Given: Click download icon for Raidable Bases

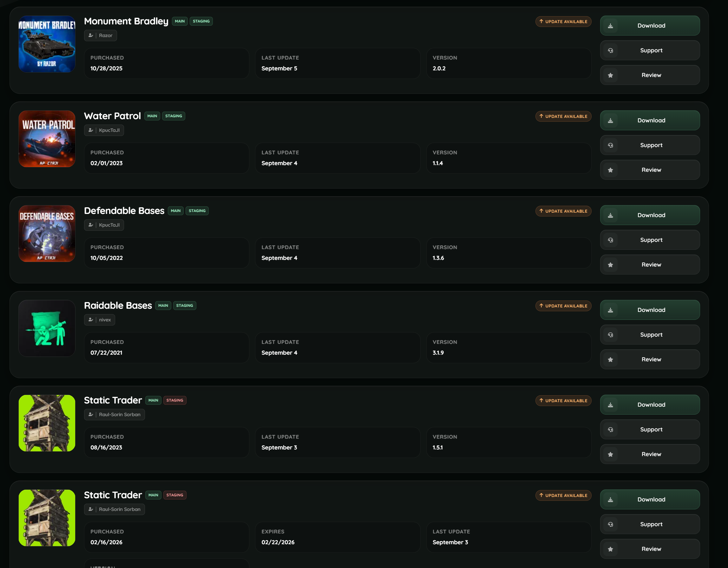Looking at the screenshot, I should [610, 310].
